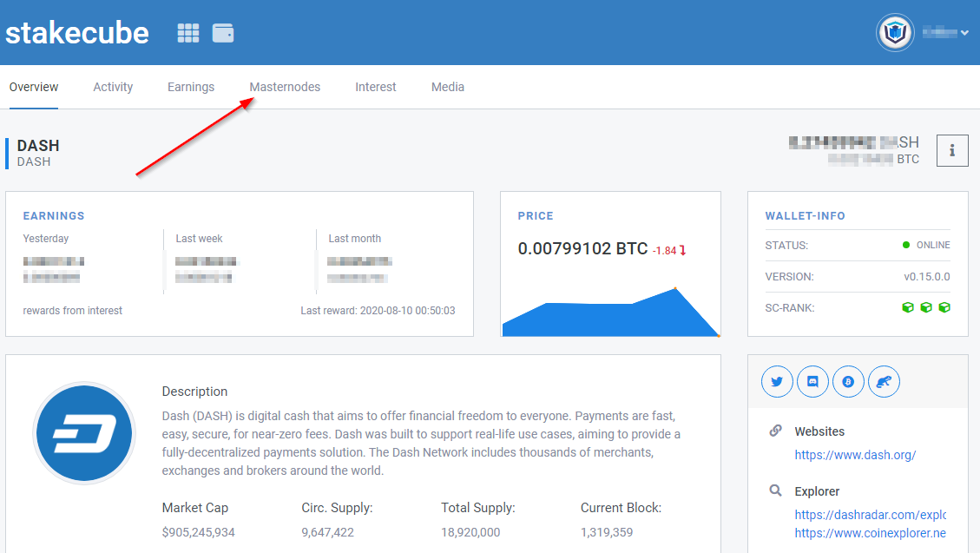The width and height of the screenshot is (980, 553).
Task: Click the Last reward timestamp text
Action: coord(378,311)
